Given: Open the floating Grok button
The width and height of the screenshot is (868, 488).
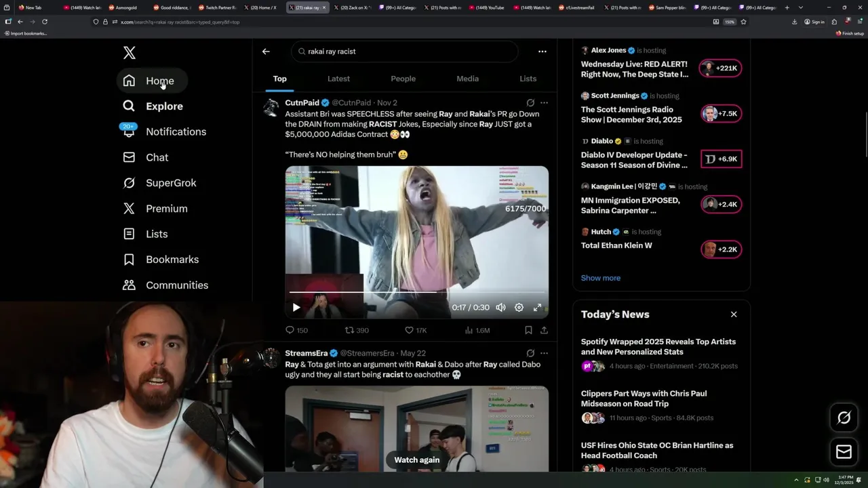Looking at the screenshot, I should pos(844,418).
